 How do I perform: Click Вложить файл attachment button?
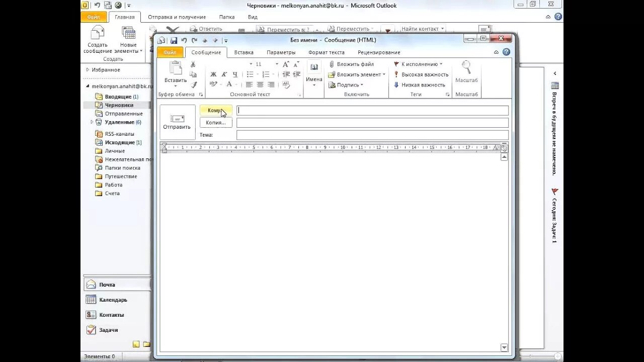coord(351,64)
